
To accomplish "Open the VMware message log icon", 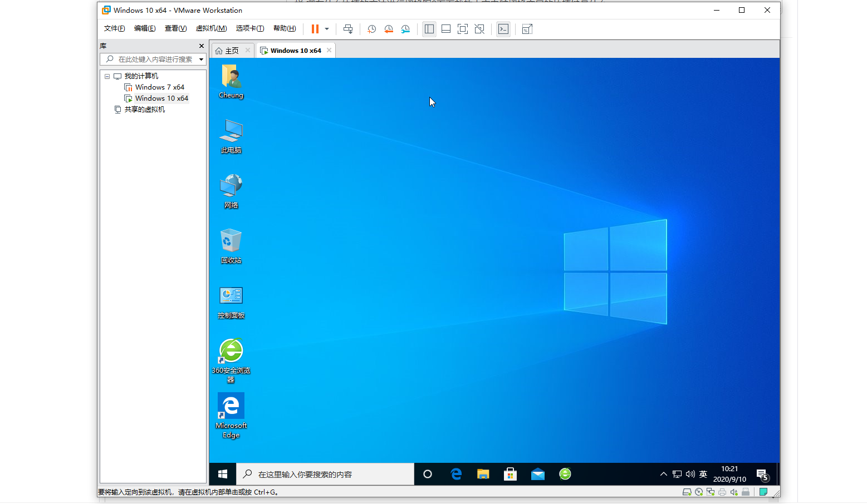I will 763,492.
